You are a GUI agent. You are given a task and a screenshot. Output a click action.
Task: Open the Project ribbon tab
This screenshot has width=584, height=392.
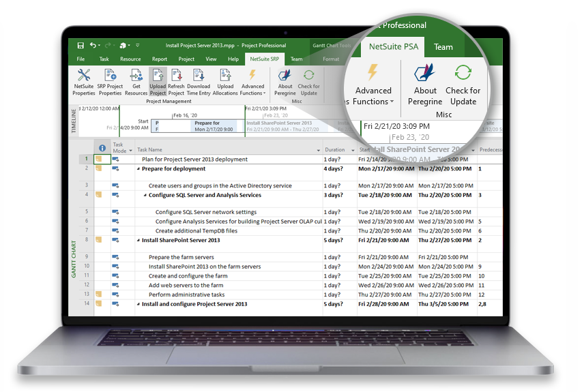pos(186,59)
